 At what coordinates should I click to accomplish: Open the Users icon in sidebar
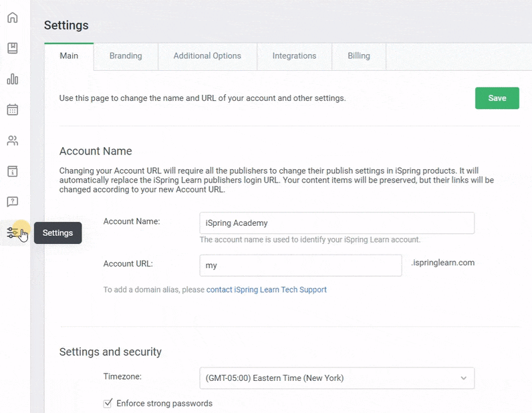click(12, 140)
